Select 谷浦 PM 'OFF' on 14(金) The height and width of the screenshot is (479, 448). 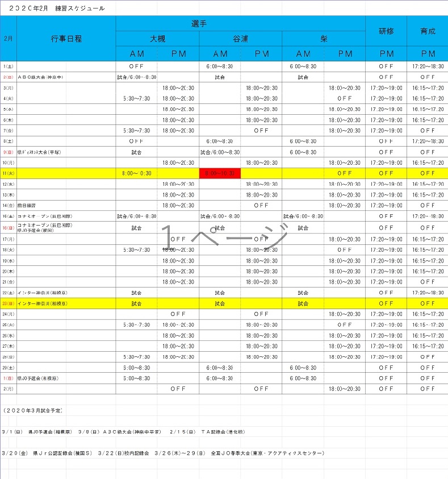coord(261,206)
